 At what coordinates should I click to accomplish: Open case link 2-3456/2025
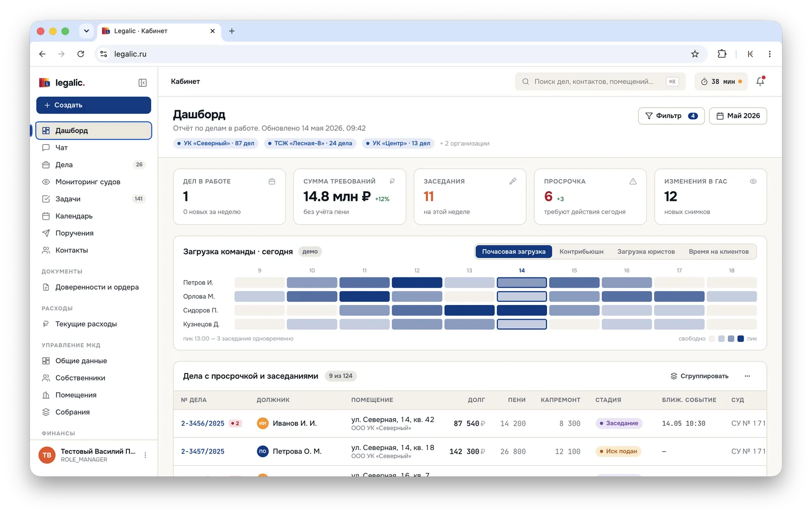coord(202,423)
